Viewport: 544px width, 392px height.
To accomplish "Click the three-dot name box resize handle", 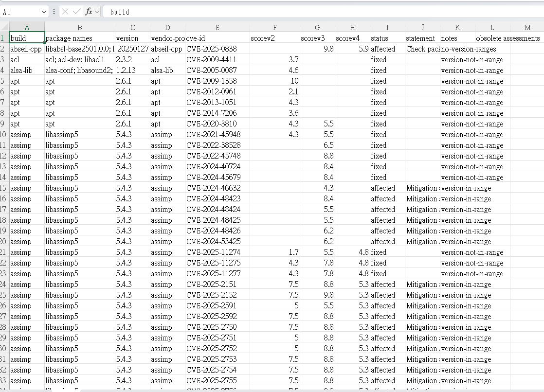I will [54, 11].
